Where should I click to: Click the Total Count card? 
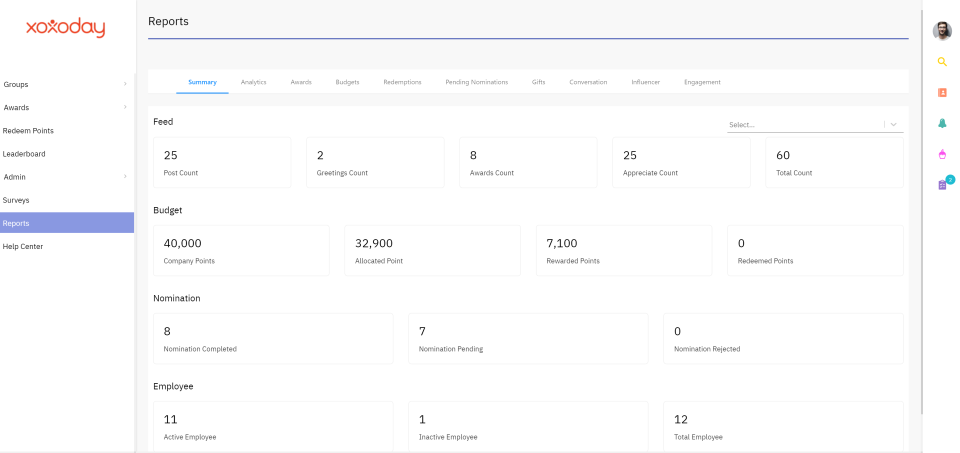click(x=834, y=162)
